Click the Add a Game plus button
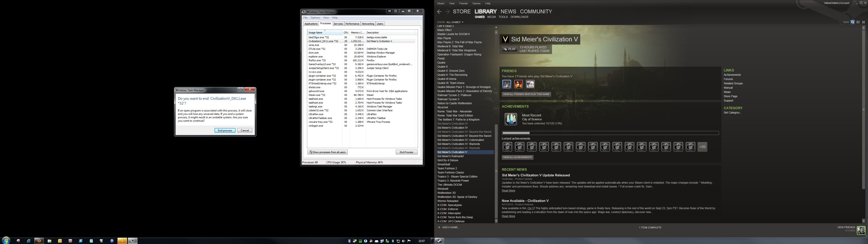The image size is (868, 244). click(x=439, y=227)
